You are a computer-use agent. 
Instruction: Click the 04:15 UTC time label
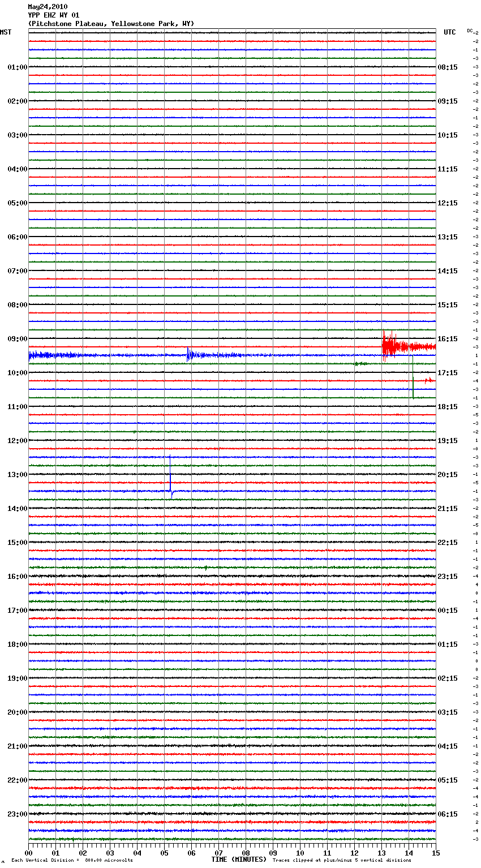[448, 746]
